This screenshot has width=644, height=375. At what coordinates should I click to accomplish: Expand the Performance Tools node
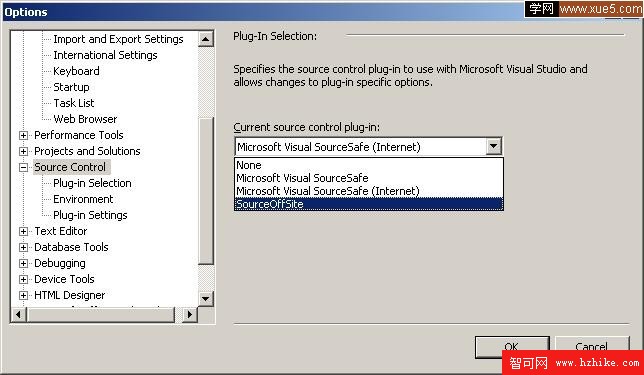click(23, 135)
